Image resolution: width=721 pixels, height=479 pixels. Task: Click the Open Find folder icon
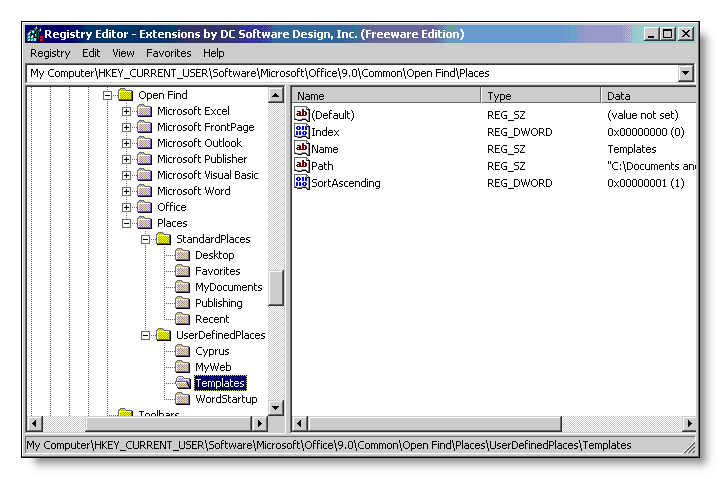[126, 95]
